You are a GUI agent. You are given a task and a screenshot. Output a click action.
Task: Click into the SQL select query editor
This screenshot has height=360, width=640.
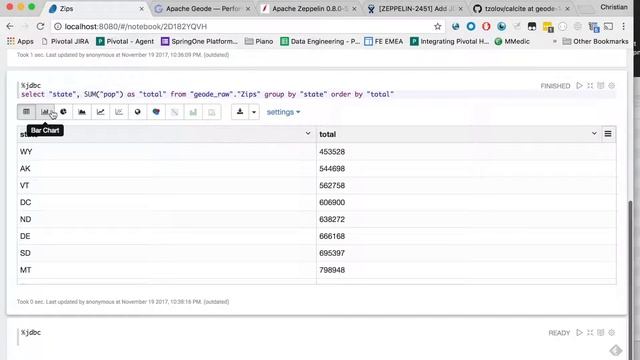point(318,94)
